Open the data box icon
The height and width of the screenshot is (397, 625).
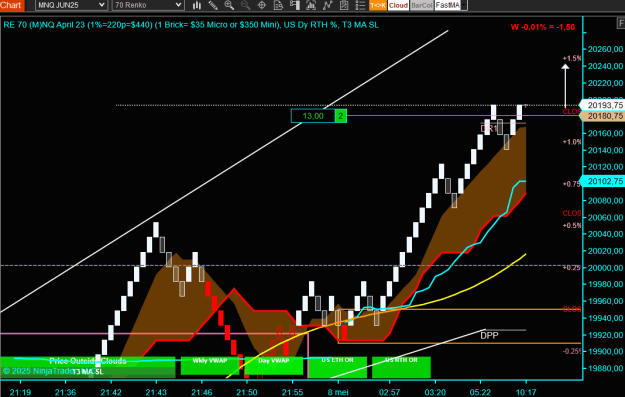click(278, 5)
